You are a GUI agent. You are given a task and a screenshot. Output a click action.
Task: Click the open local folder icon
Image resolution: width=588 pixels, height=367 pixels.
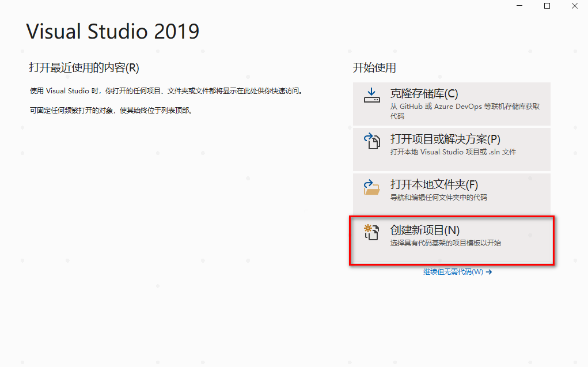tap(371, 187)
